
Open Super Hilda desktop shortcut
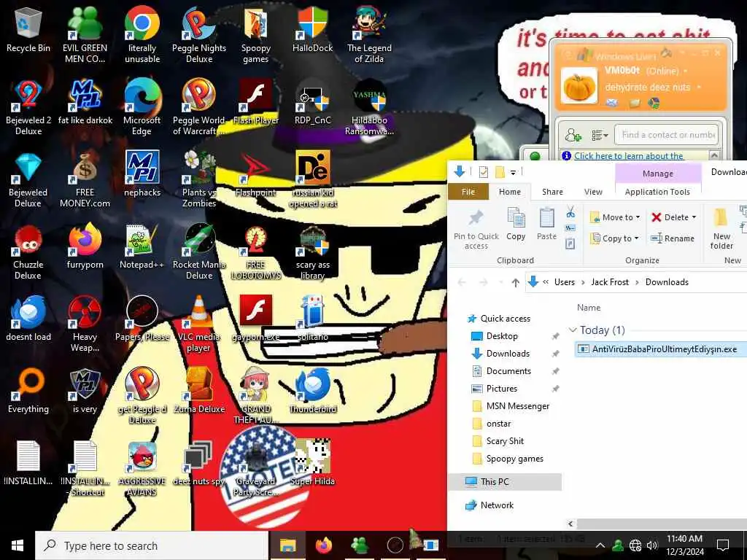(x=312, y=463)
